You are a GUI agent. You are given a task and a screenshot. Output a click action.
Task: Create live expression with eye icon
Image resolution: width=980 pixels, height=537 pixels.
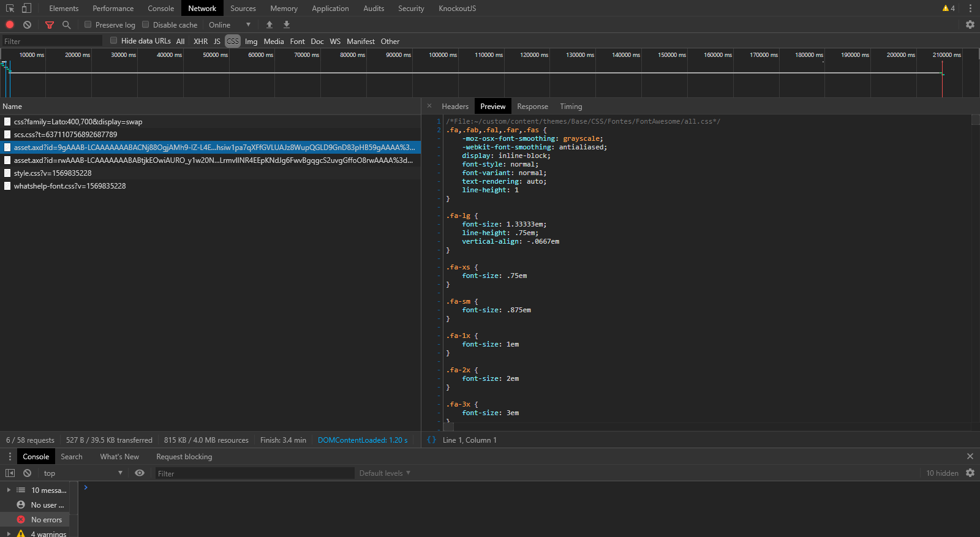coord(140,473)
